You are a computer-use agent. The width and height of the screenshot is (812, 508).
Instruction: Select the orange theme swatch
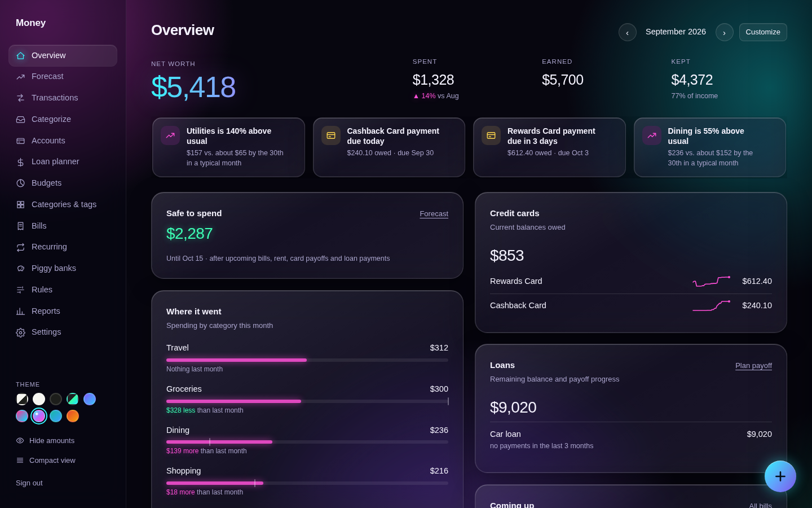[x=73, y=417]
